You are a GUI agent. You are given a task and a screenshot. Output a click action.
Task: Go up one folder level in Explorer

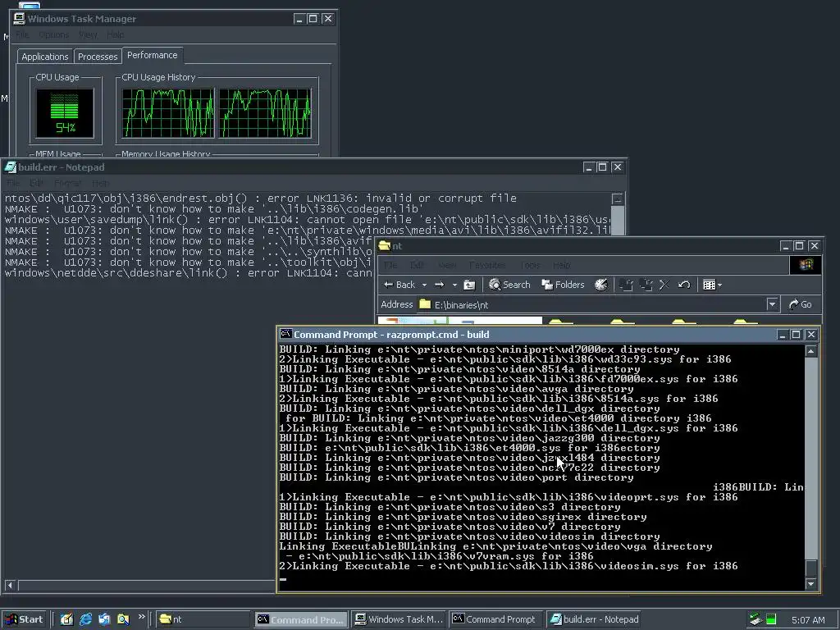tap(469, 285)
